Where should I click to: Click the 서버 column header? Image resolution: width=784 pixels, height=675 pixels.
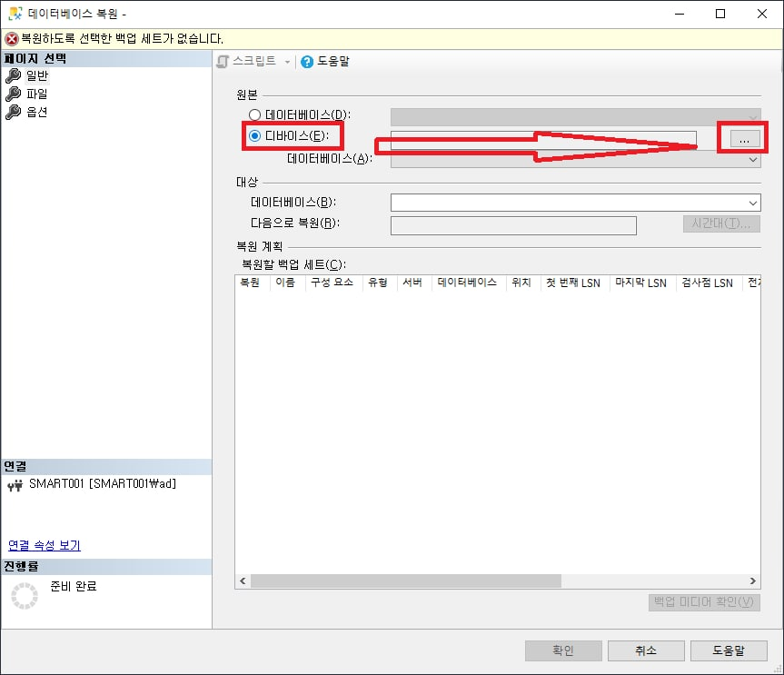pos(414,283)
